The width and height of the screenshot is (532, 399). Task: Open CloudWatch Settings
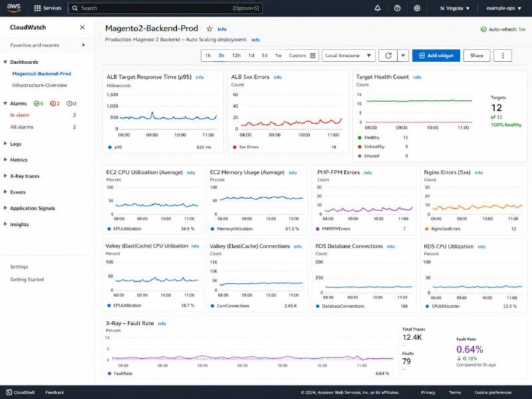pyautogui.click(x=19, y=267)
